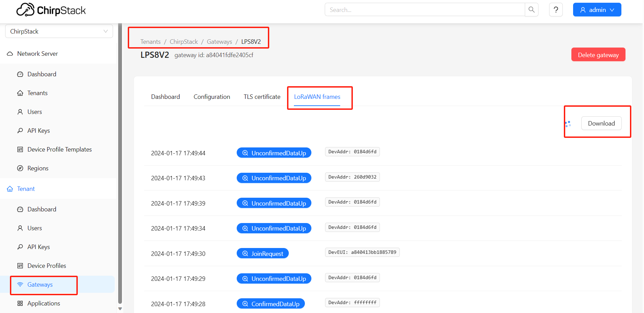
Task: Open Network Server API Keys
Action: coord(38,131)
